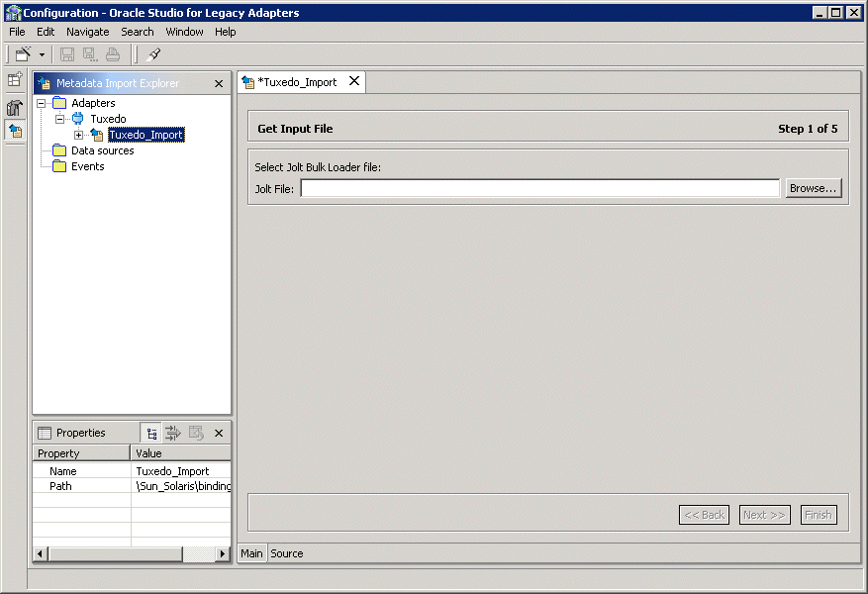Collapse the Tuxedo tree node
This screenshot has width=868, height=594.
[59, 119]
